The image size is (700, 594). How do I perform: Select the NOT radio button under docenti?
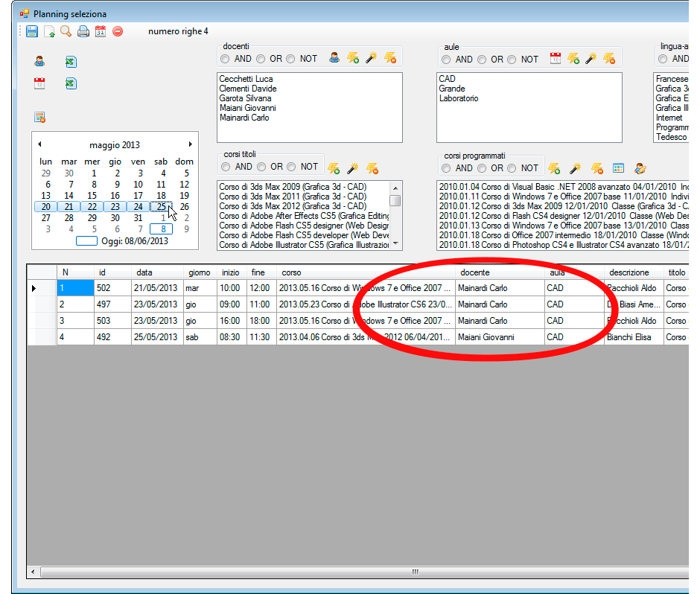click(290, 59)
